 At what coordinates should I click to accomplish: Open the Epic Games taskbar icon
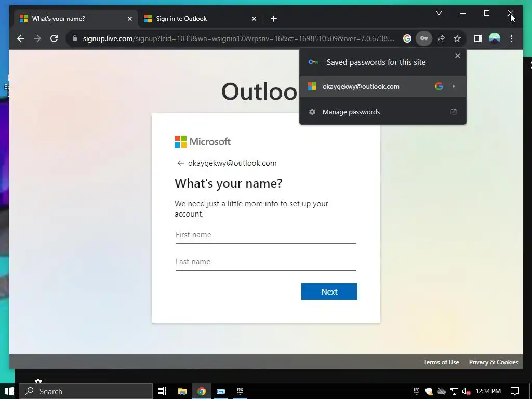click(240, 391)
